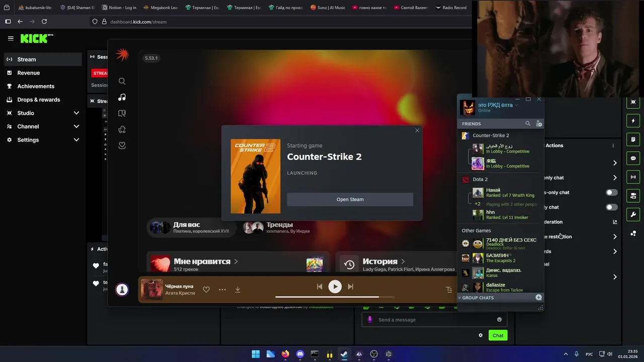Like the track Чёрная луна with the heart icon

coord(206,289)
